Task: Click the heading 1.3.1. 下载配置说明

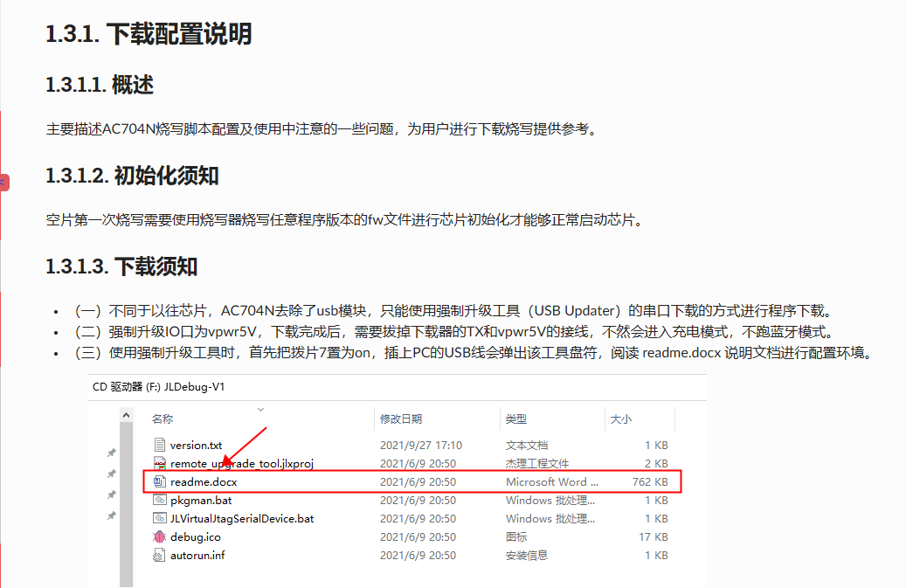Action: (149, 34)
